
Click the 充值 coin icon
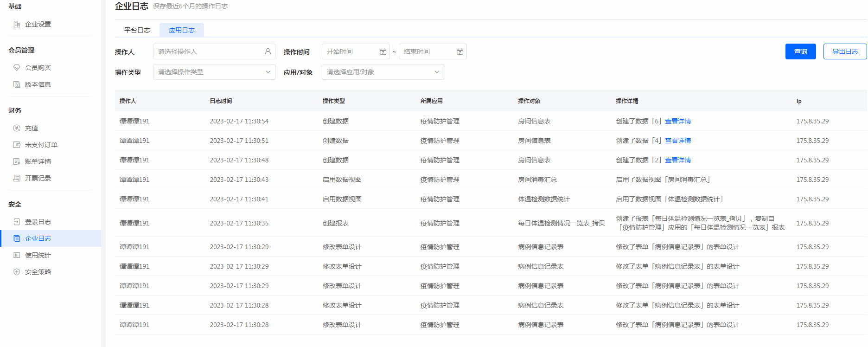click(x=17, y=128)
